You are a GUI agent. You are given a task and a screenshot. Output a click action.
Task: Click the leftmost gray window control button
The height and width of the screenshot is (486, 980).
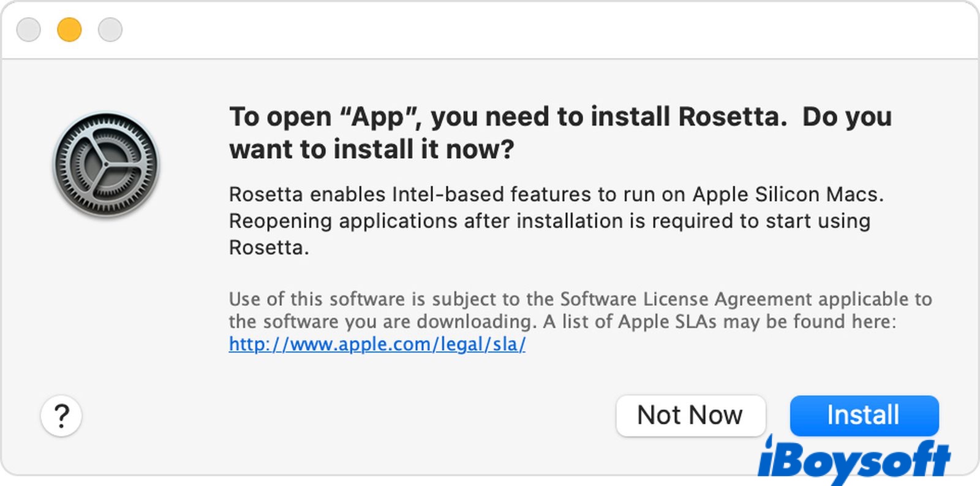28,29
